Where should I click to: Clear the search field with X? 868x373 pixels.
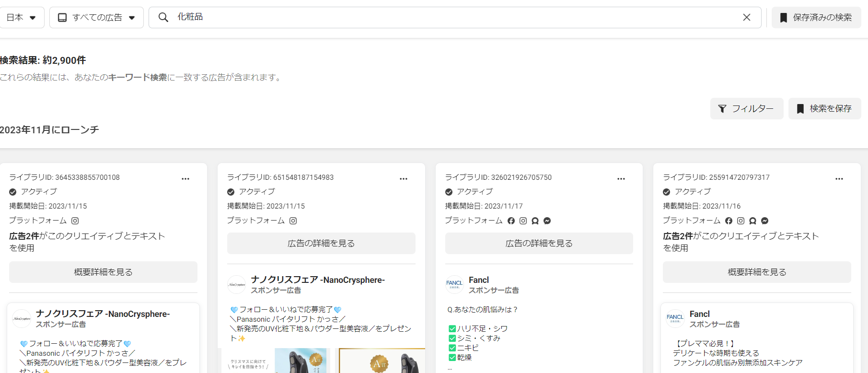pos(746,17)
